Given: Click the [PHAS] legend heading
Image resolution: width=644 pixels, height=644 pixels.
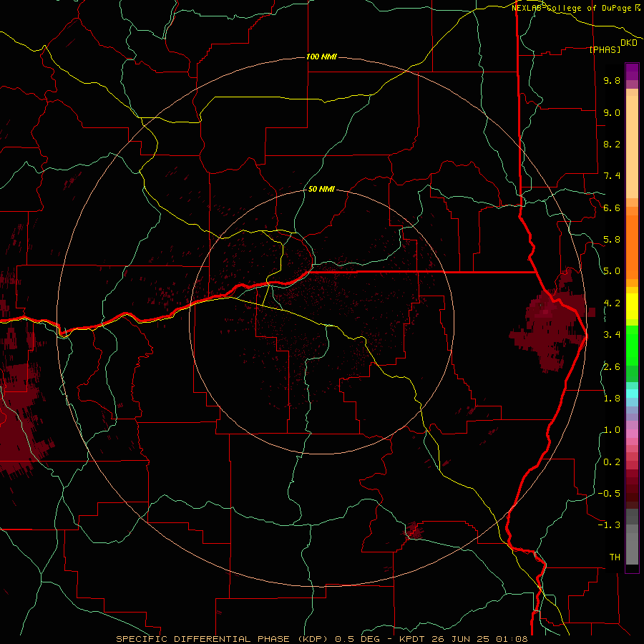Looking at the screenshot, I should pos(605,49).
